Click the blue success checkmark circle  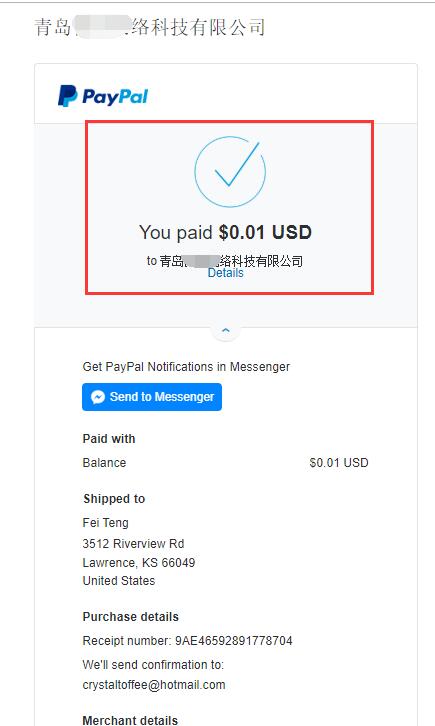tap(230, 171)
